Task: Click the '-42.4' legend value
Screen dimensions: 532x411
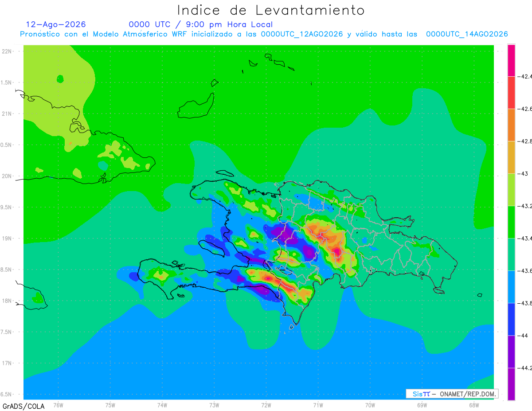Action: coord(524,76)
